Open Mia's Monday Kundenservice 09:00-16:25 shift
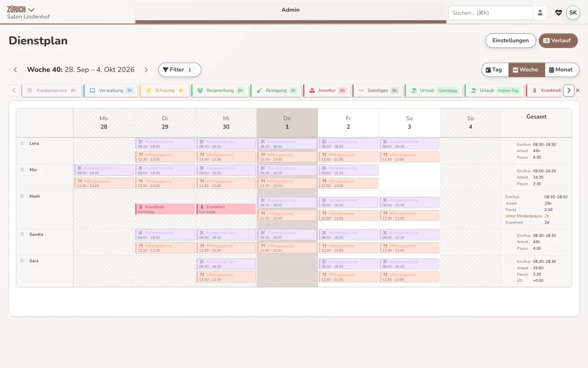 pyautogui.click(x=104, y=171)
